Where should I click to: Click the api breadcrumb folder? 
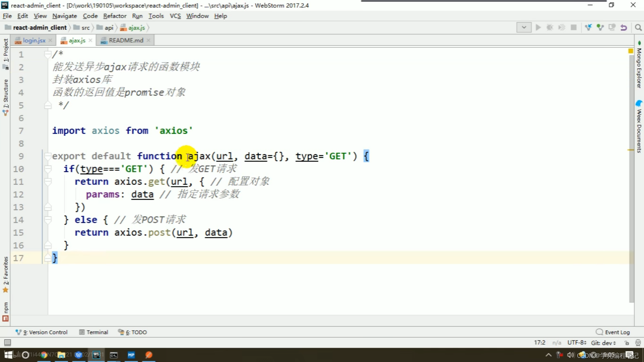click(105, 28)
